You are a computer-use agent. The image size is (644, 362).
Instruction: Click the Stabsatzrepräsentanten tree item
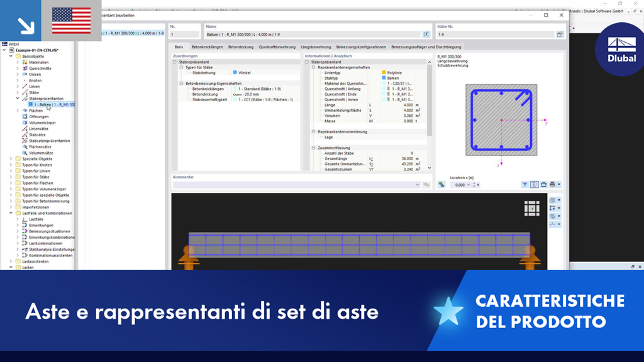pos(49,141)
